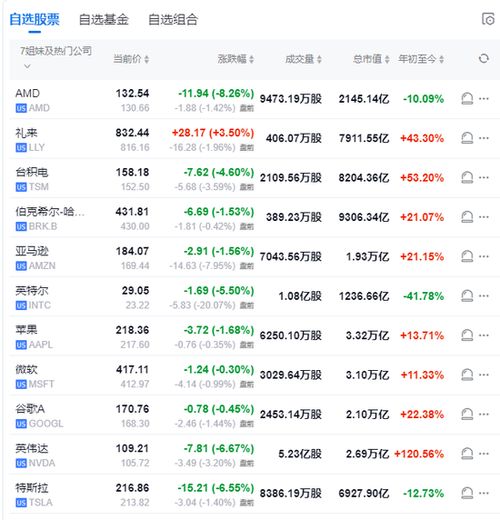Click TSM market cap 8204.36亿
Screen dimensions: 500x520
pyautogui.click(x=364, y=178)
